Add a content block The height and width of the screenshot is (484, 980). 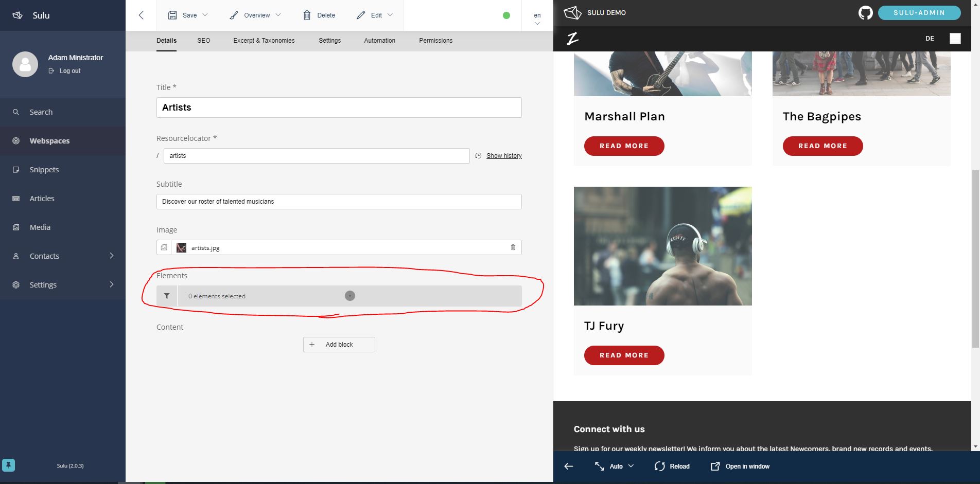[x=339, y=345]
